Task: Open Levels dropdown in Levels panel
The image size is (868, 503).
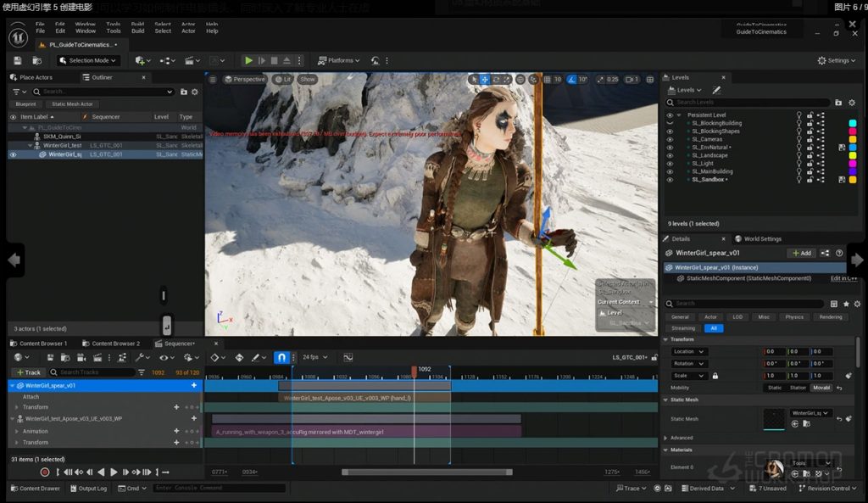Action: [685, 90]
